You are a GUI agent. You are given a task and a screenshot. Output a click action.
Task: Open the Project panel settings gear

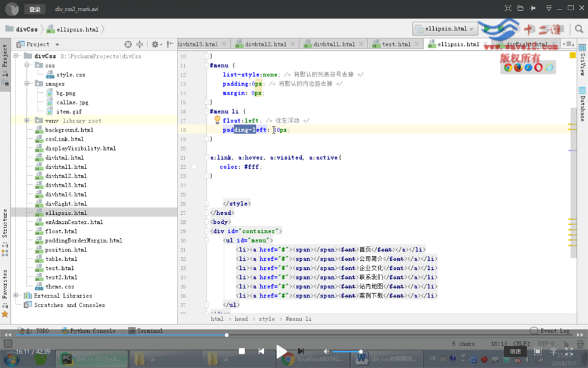[155, 44]
